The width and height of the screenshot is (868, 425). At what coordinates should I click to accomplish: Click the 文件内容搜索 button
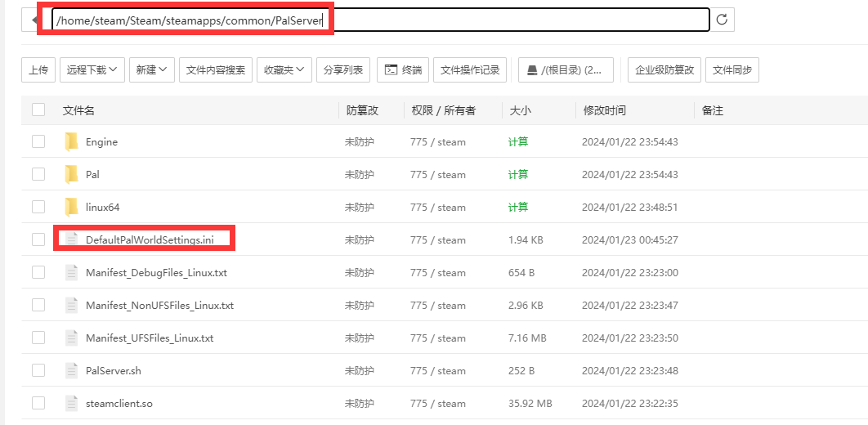click(216, 69)
